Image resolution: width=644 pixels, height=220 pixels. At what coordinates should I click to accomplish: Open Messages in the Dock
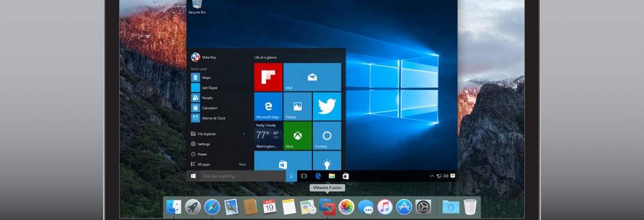point(366,207)
